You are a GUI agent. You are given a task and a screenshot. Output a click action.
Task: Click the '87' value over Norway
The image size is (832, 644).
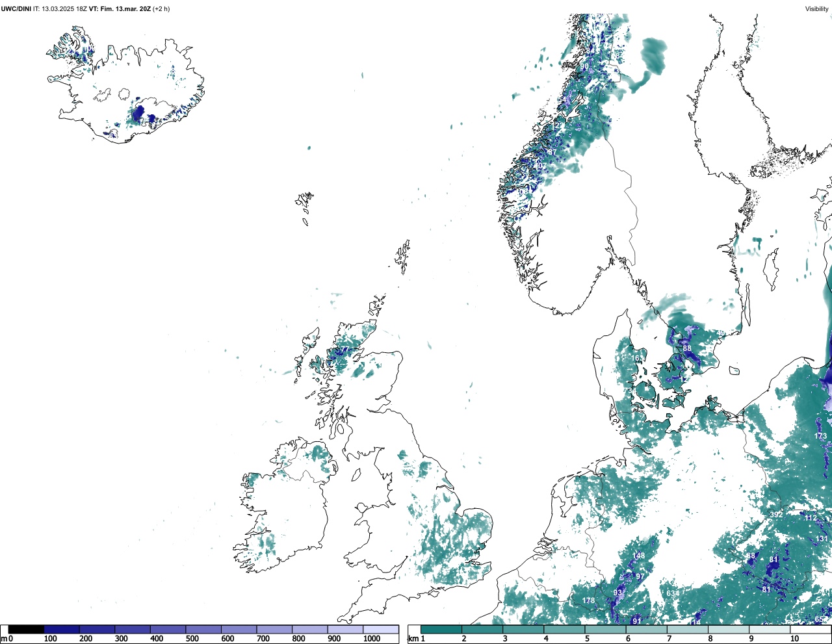point(551,153)
